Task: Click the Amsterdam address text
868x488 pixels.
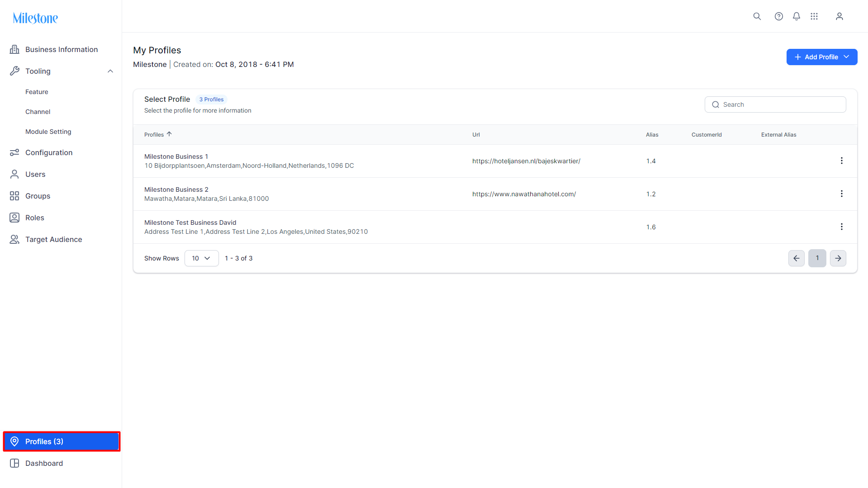Action: (x=249, y=166)
